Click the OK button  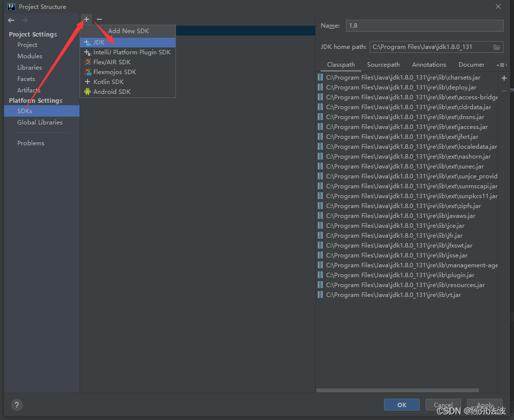[x=401, y=404]
